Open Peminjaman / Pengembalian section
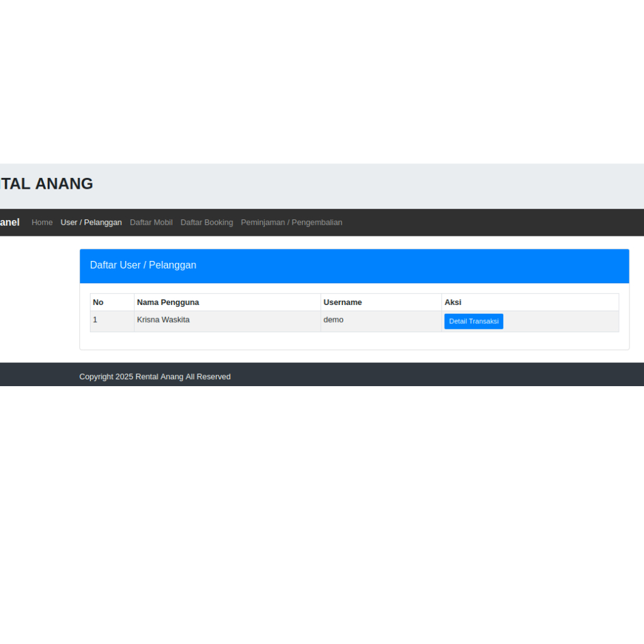Image resolution: width=644 pixels, height=644 pixels. (291, 222)
